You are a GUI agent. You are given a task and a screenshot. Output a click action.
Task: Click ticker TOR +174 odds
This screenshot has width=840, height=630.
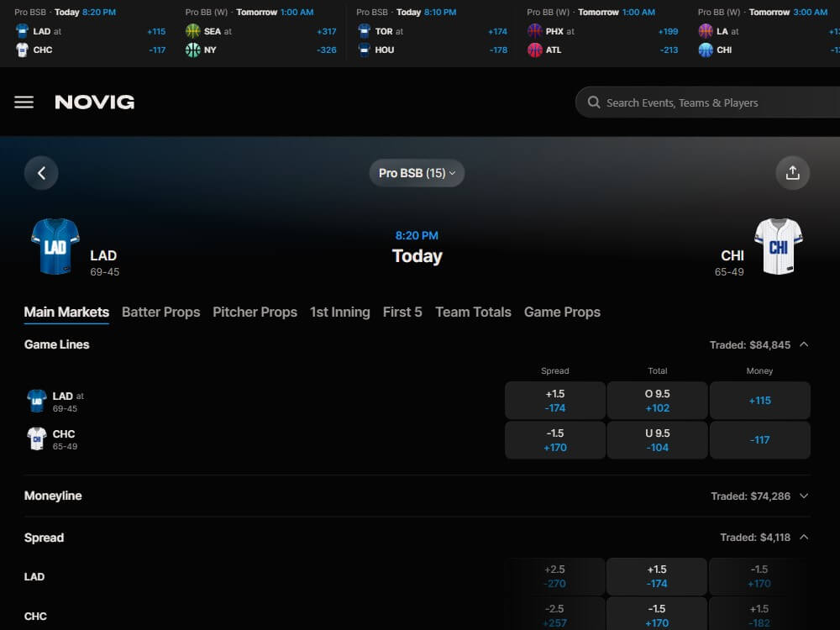[x=497, y=32]
